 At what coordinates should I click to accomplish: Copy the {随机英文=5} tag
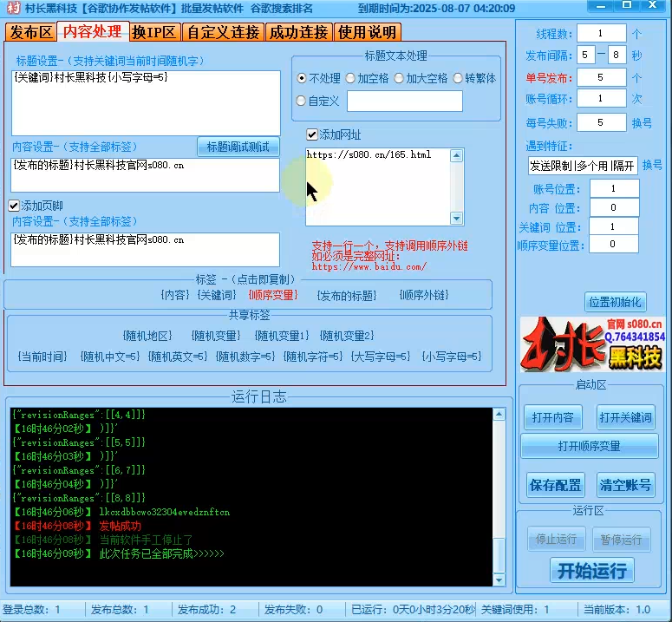(178, 357)
